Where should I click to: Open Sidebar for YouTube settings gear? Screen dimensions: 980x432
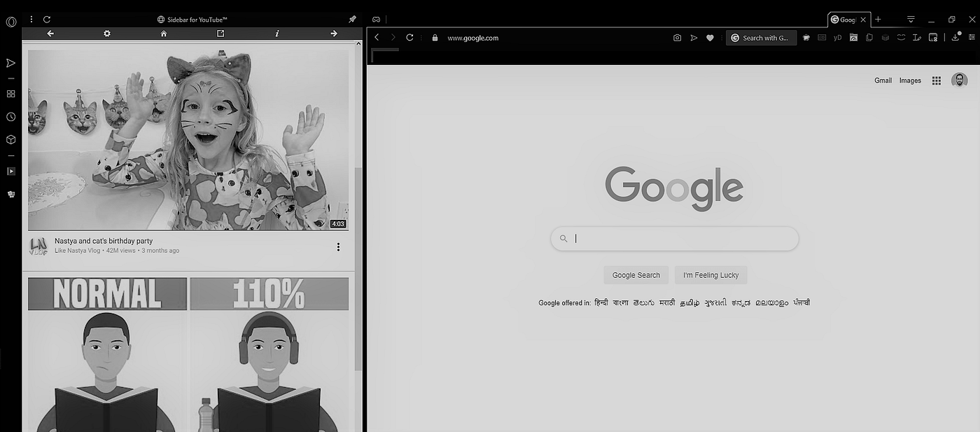tap(106, 33)
